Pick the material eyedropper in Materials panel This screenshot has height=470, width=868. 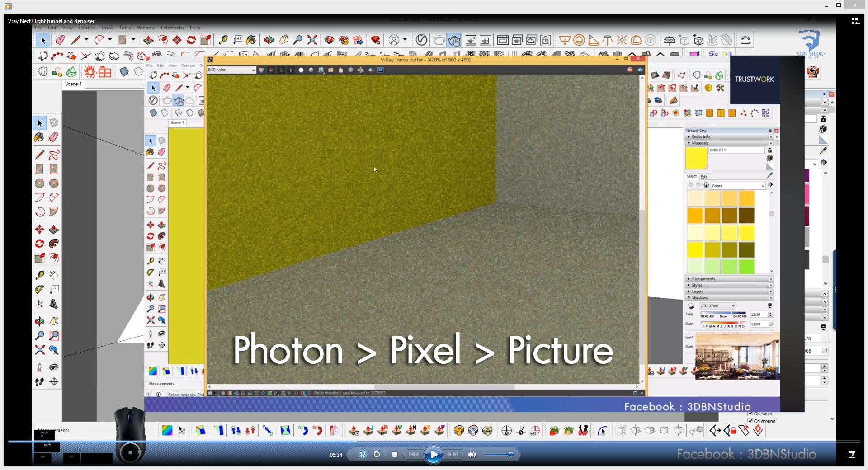[x=770, y=175]
